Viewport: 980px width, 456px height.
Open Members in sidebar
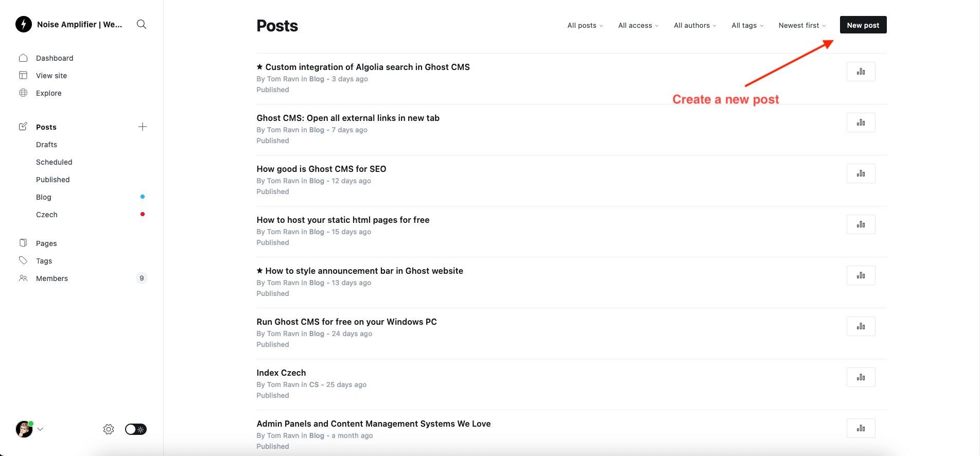point(52,278)
